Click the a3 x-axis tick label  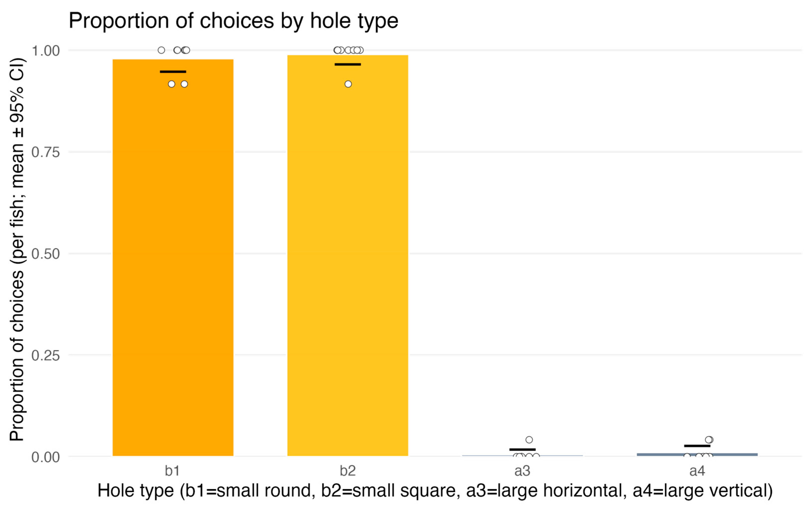[x=522, y=471]
